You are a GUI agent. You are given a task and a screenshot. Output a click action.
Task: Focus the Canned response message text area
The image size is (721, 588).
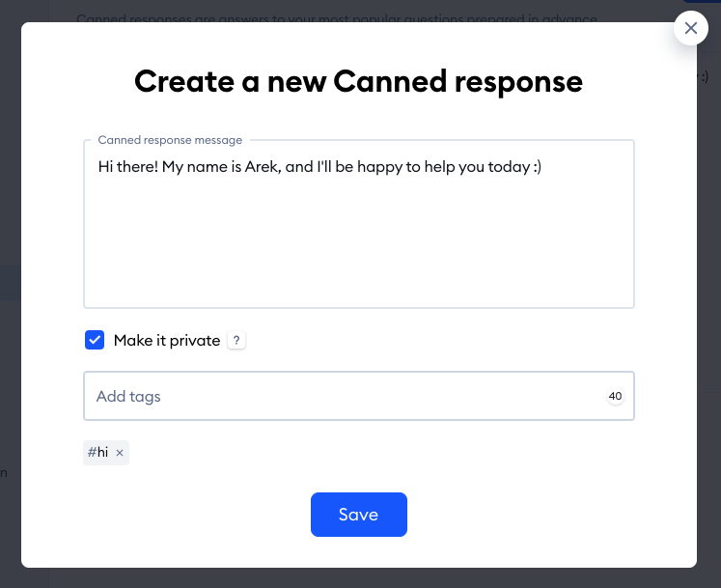coord(359,224)
